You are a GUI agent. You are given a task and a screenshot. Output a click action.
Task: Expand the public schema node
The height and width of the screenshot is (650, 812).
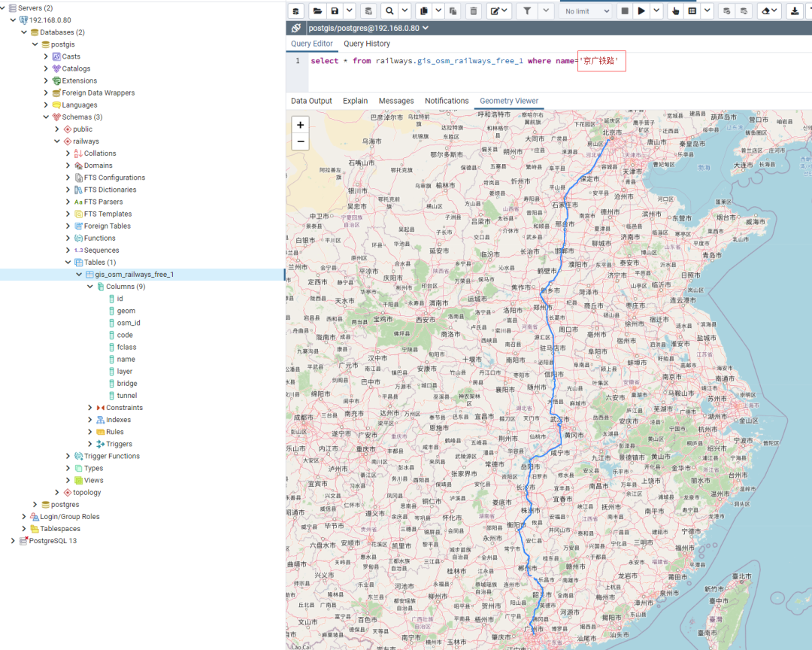tap(57, 129)
